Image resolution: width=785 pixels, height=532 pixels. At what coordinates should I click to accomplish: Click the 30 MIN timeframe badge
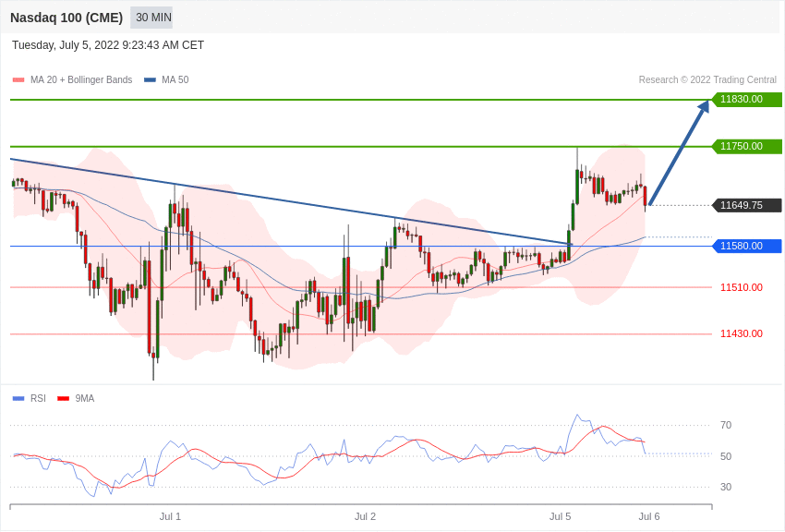pyautogui.click(x=153, y=18)
